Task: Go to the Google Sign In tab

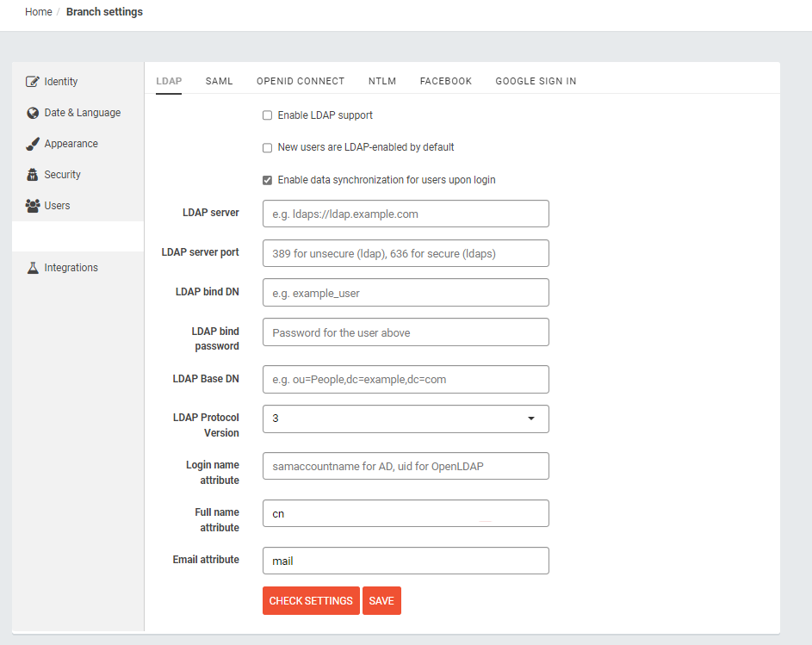Action: [536, 81]
